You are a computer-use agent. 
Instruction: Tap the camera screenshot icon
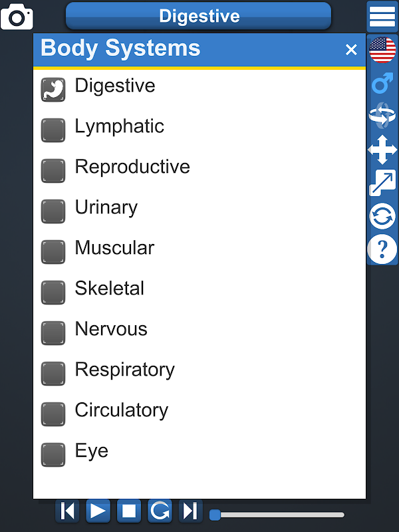pos(17,17)
